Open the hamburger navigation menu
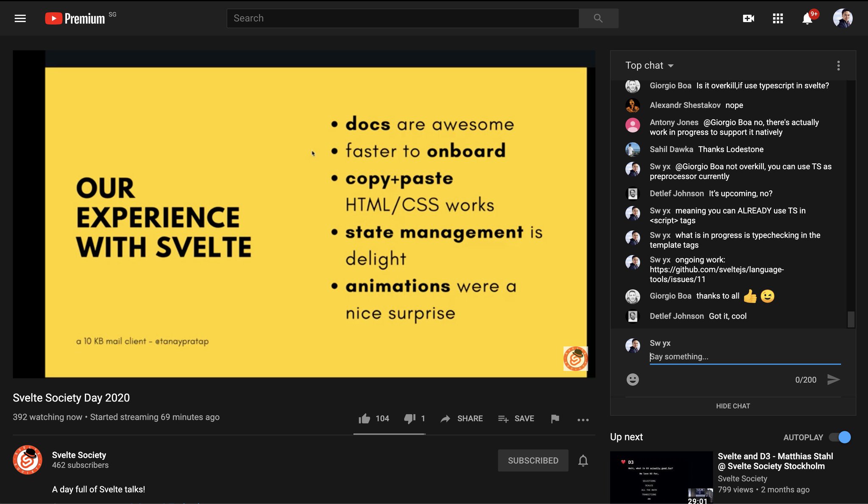The image size is (868, 504). tap(20, 18)
